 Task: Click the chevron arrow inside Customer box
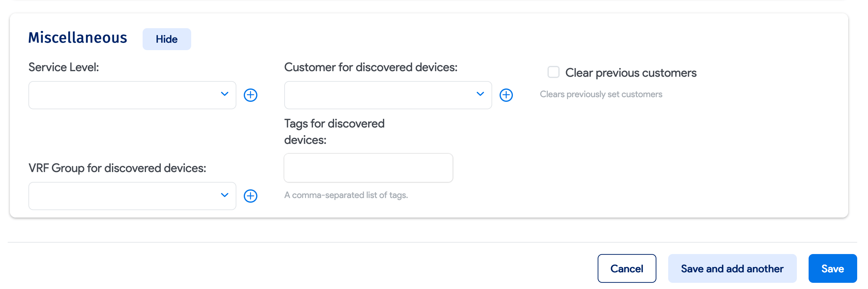tap(480, 94)
